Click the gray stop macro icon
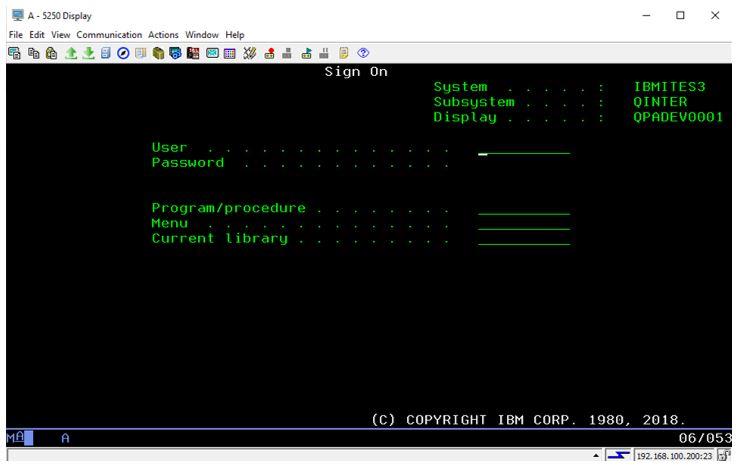The height and width of the screenshot is (473, 742). (x=287, y=53)
